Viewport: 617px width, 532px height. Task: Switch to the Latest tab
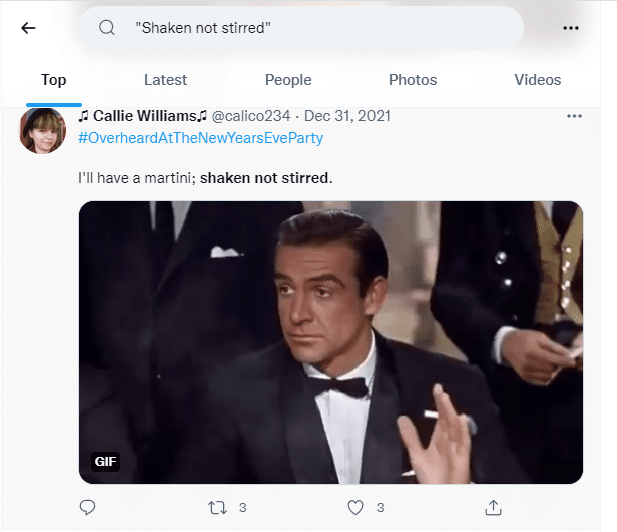tap(165, 80)
